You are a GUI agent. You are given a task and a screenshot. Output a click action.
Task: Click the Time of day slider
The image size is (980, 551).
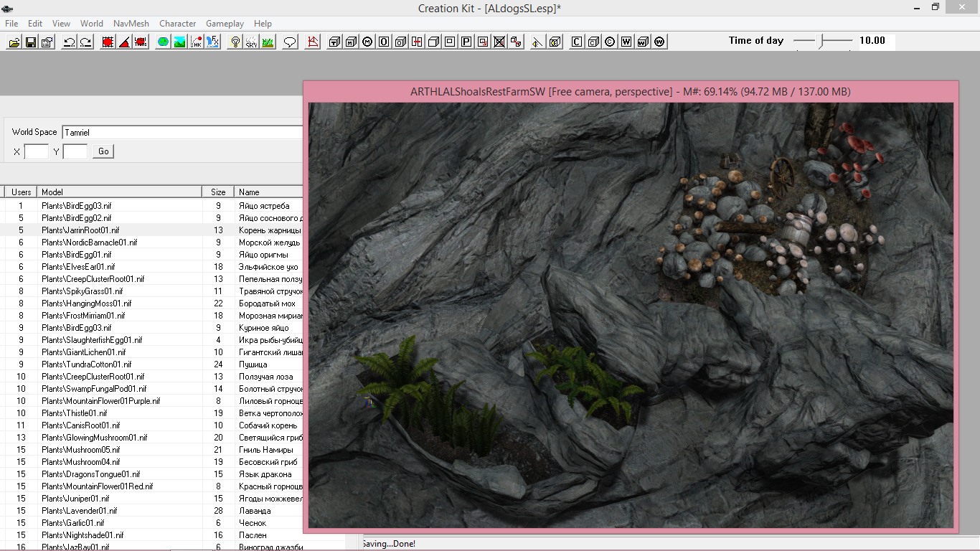tap(822, 41)
